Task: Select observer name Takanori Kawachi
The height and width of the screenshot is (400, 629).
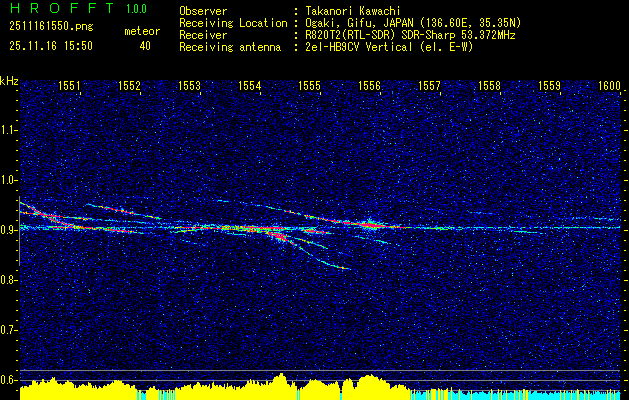Action: click(353, 11)
